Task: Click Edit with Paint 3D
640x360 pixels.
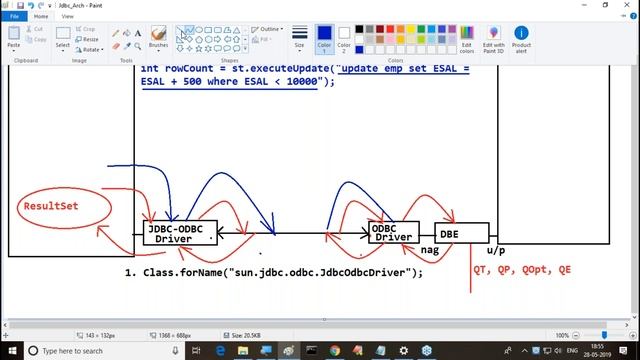Action: [x=493, y=39]
